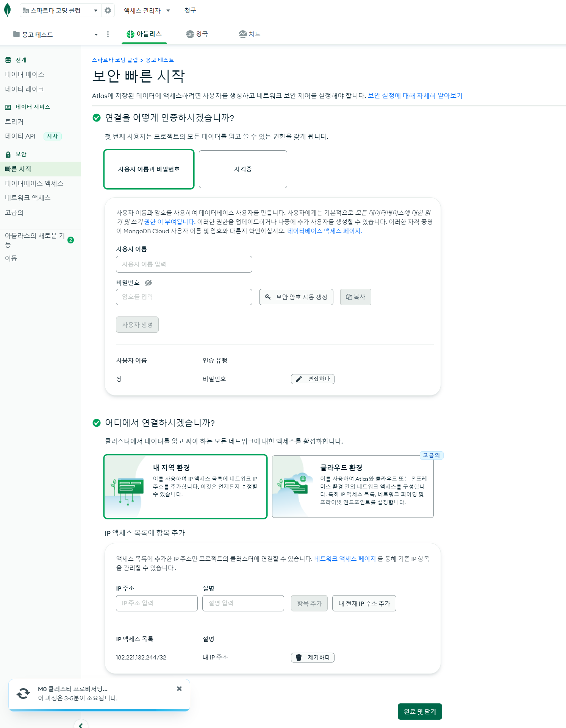Image resolution: width=566 pixels, height=728 pixels.
Task: Click 내 현재 IP 주소 추가 button
Action: [364, 603]
